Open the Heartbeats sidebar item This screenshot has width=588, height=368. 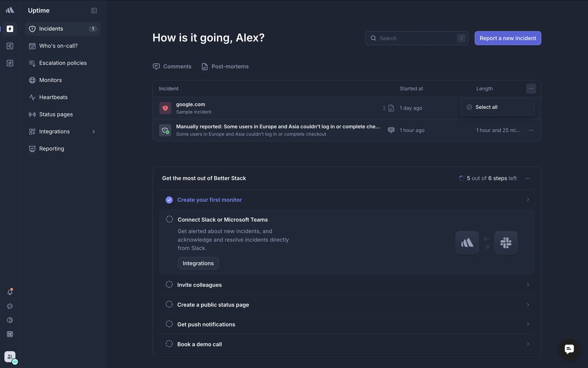(53, 97)
